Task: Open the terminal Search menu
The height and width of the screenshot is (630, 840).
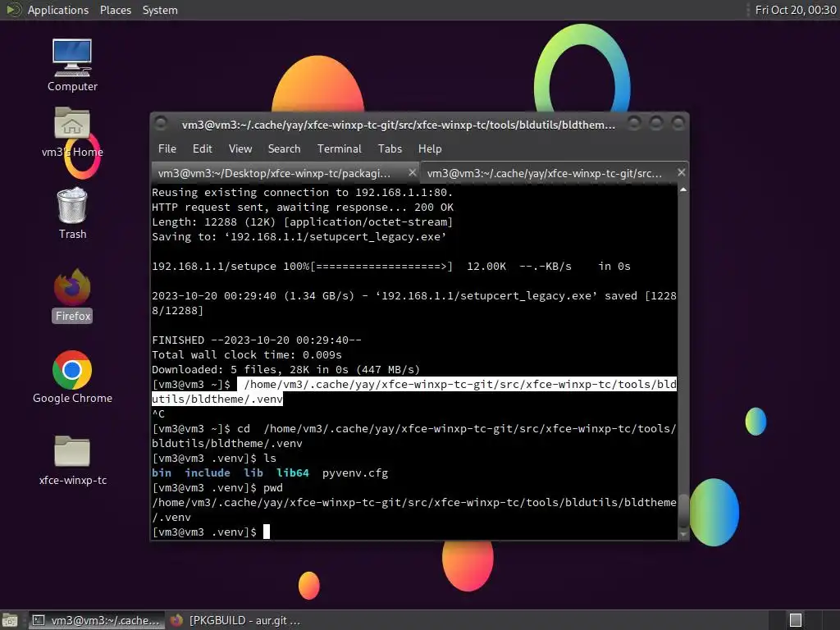Action: [x=284, y=149]
